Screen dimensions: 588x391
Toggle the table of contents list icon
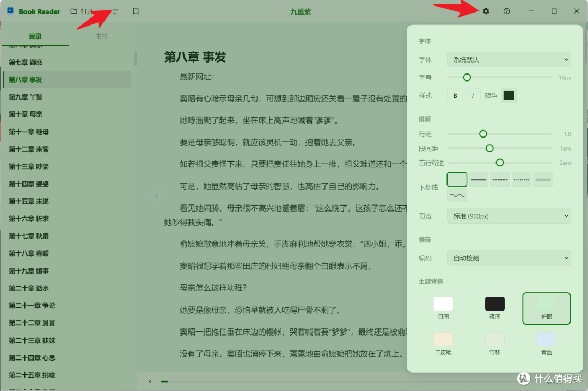coord(115,11)
